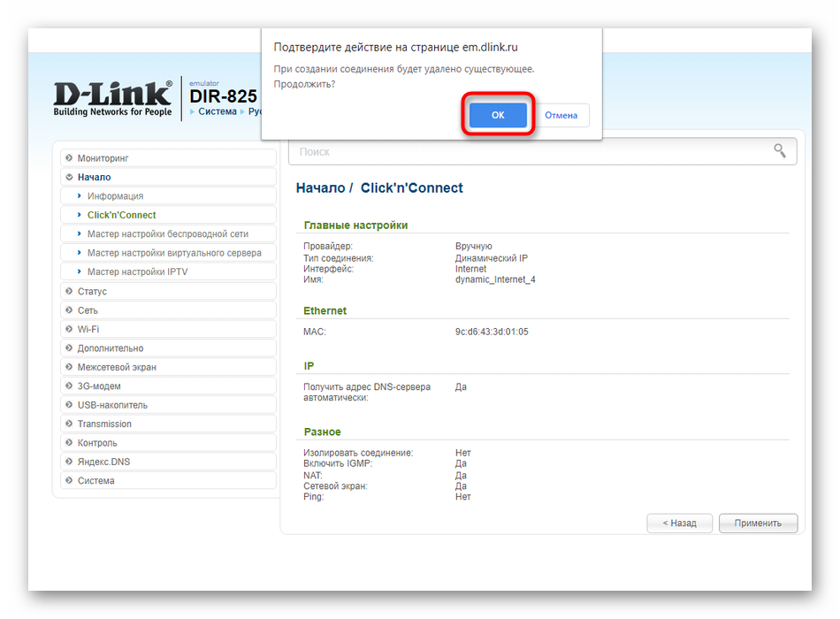Open Система dropdown in header
Image resolution: width=840 pixels, height=619 pixels.
click(x=217, y=112)
